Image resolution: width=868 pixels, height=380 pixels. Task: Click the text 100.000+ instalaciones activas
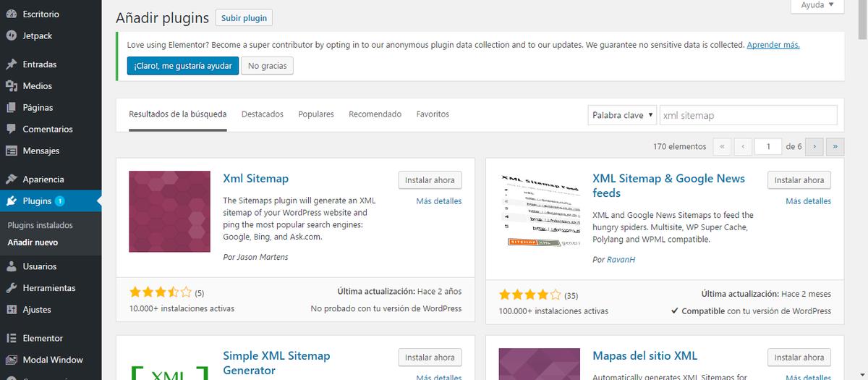click(553, 311)
